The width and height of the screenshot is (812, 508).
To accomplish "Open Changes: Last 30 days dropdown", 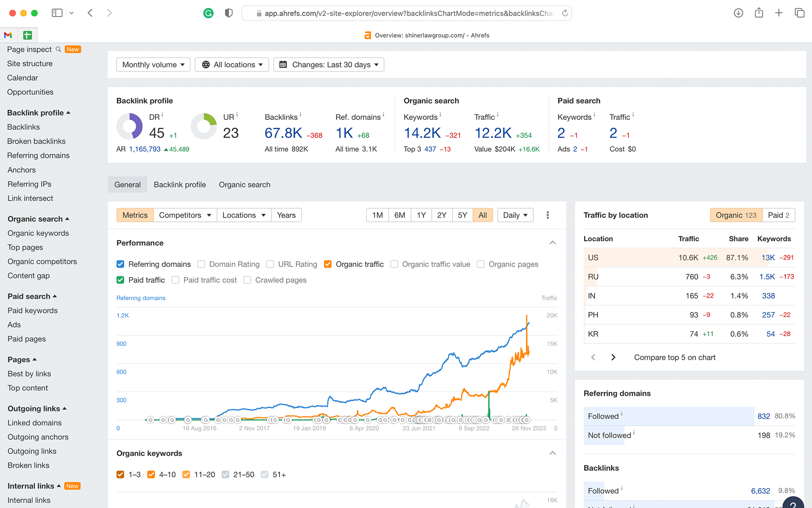I will (329, 64).
